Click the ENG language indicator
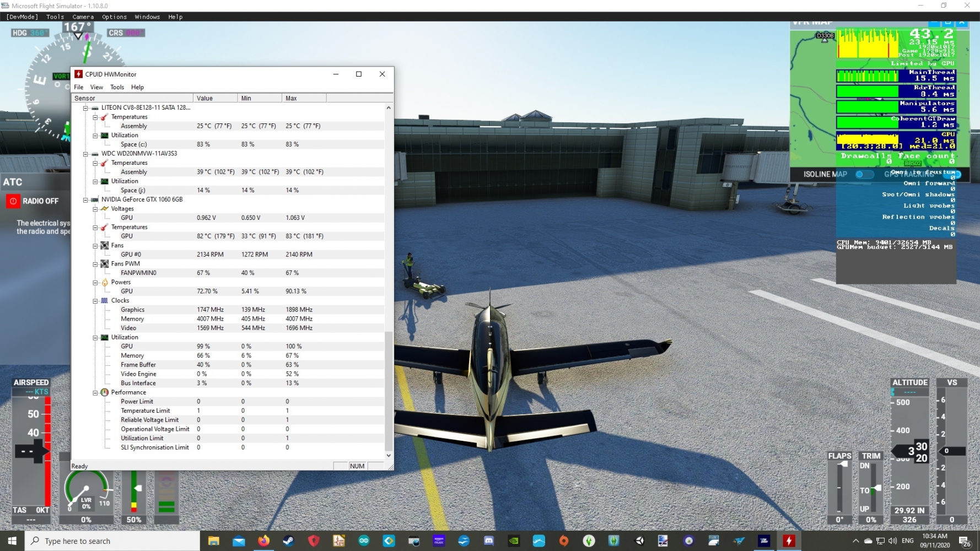Image resolution: width=980 pixels, height=551 pixels. click(x=908, y=541)
